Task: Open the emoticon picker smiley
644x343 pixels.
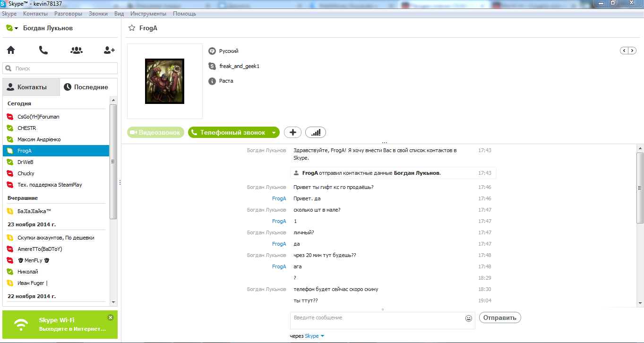Action: 469,318
